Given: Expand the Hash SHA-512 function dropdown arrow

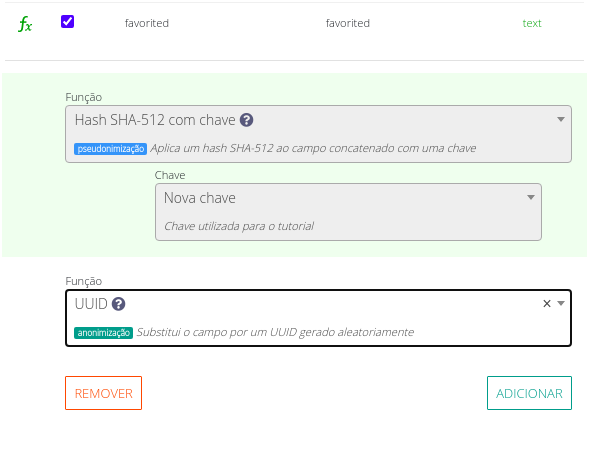Looking at the screenshot, I should click(x=561, y=120).
